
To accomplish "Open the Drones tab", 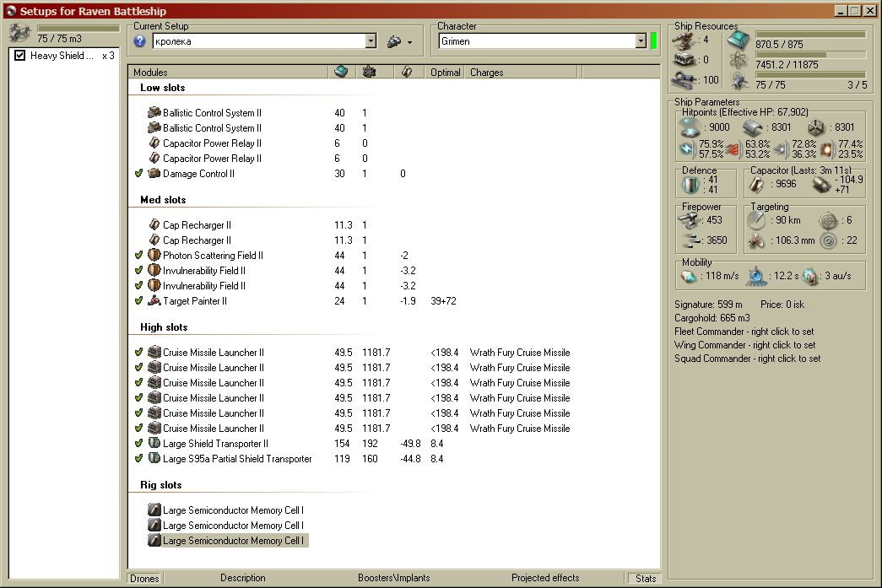I will 144,579.
